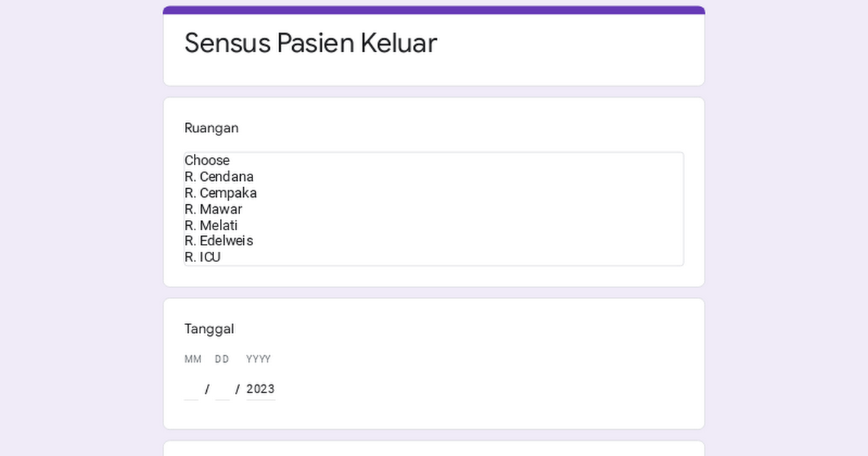This screenshot has height=456, width=868.
Task: Click the DD label above date
Action: pyautogui.click(x=222, y=359)
